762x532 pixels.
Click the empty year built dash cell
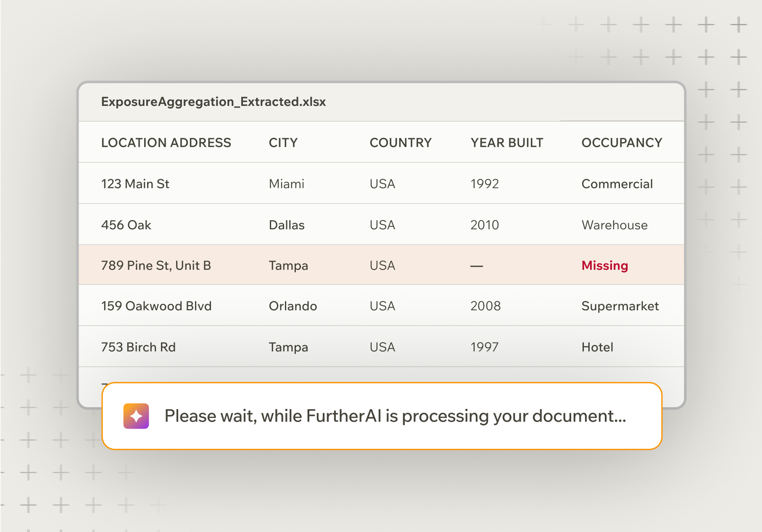tap(476, 266)
